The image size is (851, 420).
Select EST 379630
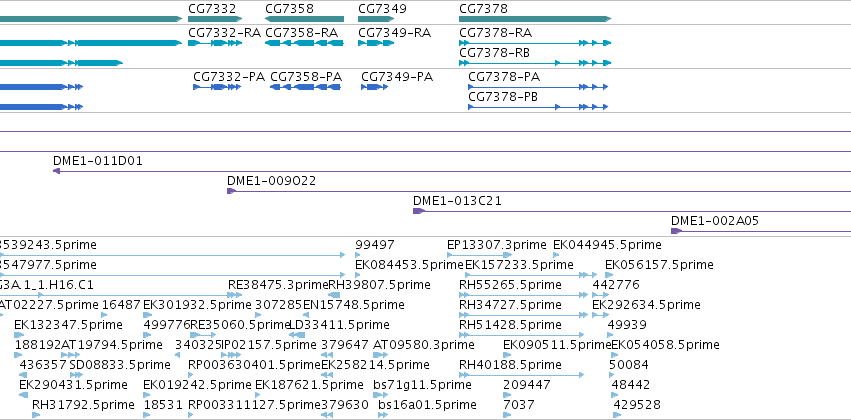pos(345,405)
